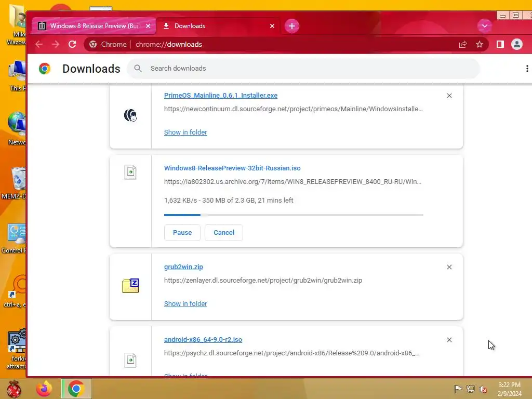Click the network tray icon
The height and width of the screenshot is (399, 532).
[x=471, y=389]
